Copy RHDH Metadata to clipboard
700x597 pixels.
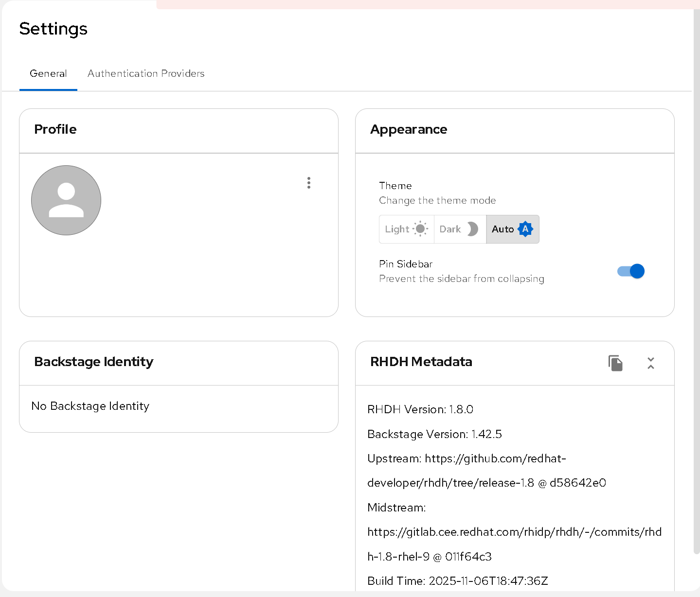click(615, 363)
